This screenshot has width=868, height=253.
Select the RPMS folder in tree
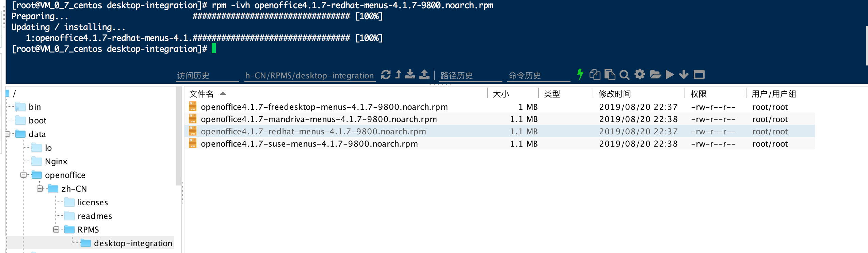(88, 229)
